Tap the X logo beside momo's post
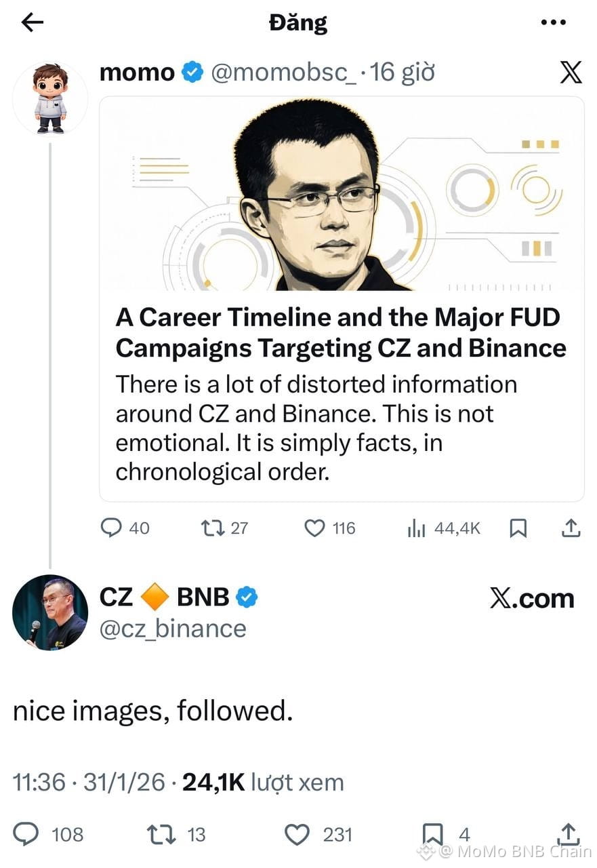This screenshot has height=868, width=597. pyautogui.click(x=571, y=73)
